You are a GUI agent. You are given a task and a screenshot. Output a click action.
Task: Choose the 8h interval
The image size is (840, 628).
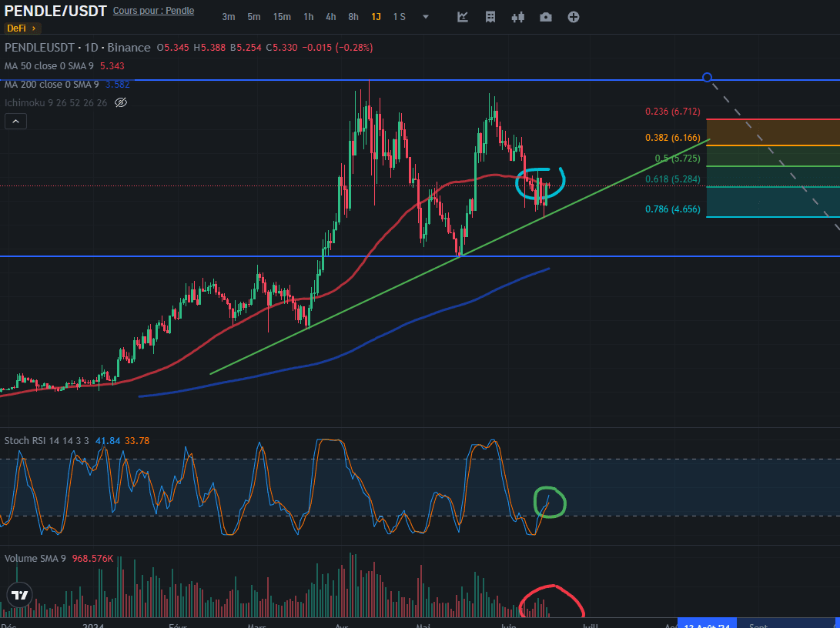[353, 17]
